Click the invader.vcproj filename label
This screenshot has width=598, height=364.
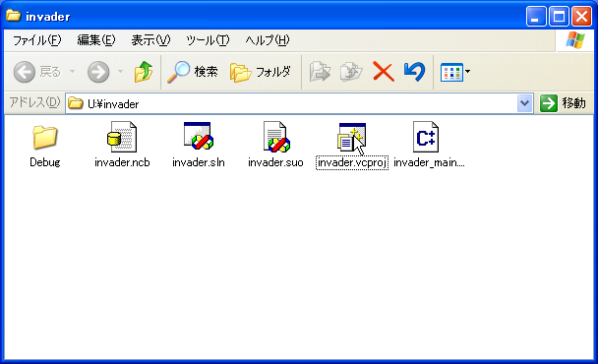[x=352, y=163]
